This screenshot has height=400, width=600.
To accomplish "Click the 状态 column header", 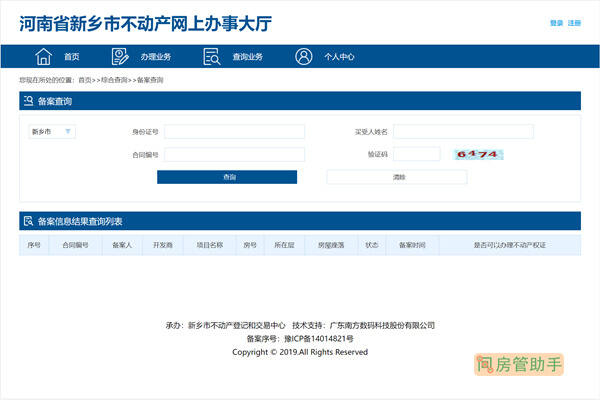I will pos(372,245).
